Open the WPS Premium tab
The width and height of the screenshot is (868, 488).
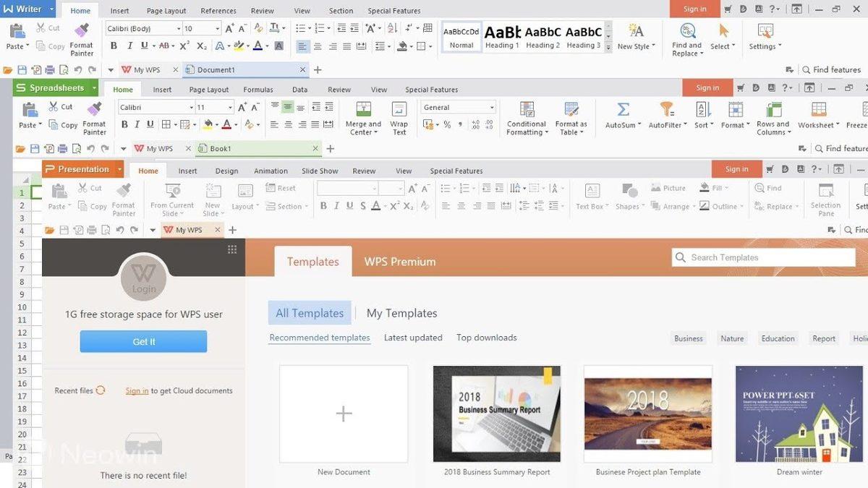coord(399,262)
